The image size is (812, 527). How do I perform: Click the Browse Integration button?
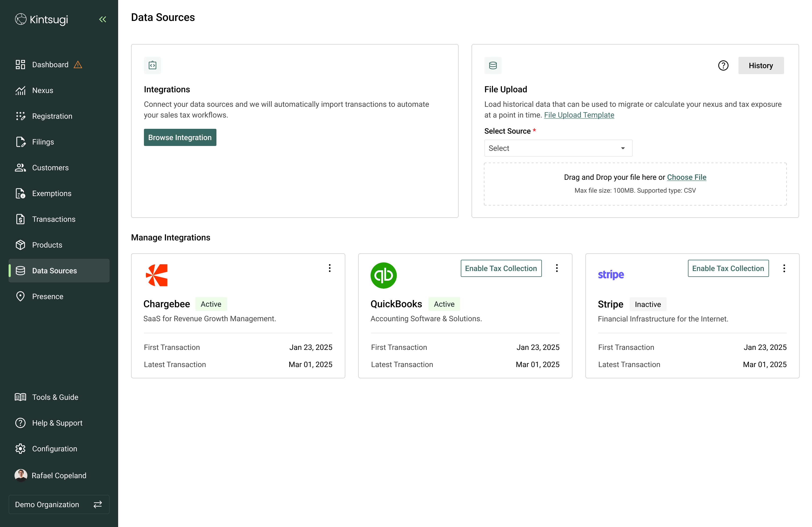180,137
